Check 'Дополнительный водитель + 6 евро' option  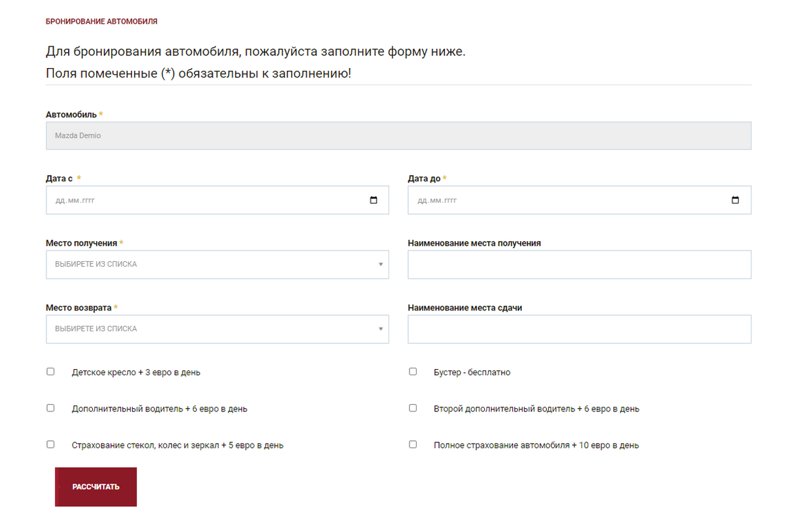(x=50, y=408)
